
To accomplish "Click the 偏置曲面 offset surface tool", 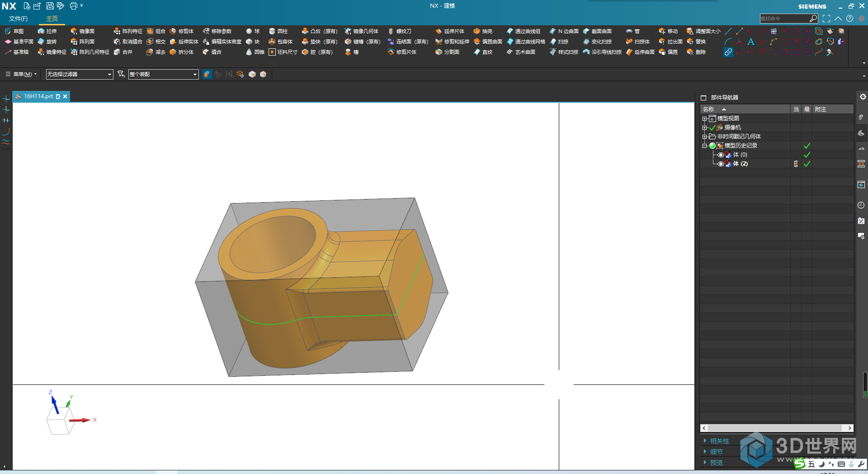I will click(488, 42).
